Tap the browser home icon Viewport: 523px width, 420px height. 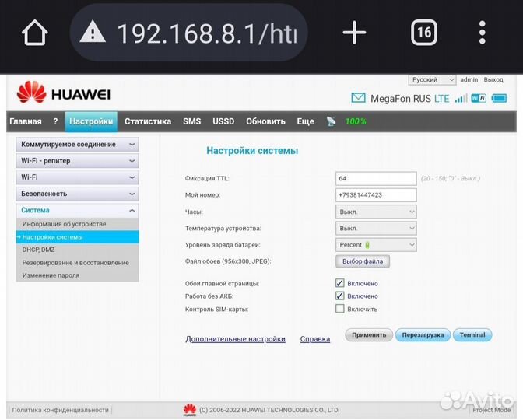coord(35,33)
